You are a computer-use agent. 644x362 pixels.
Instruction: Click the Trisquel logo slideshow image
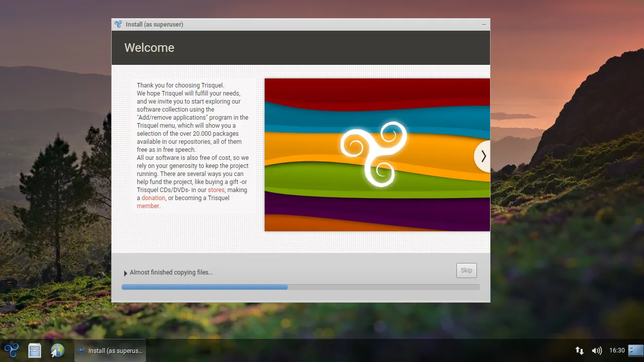click(372, 154)
